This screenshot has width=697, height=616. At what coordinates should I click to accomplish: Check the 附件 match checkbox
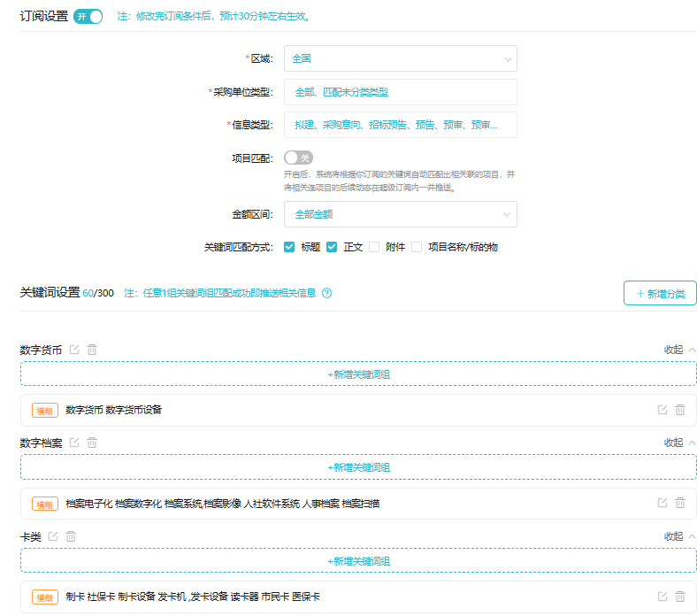(374, 247)
